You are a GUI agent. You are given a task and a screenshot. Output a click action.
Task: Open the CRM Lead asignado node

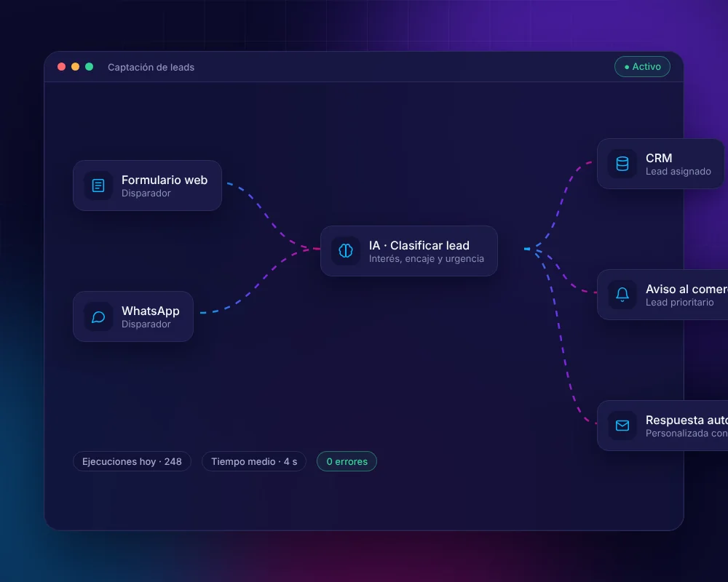[660, 164]
